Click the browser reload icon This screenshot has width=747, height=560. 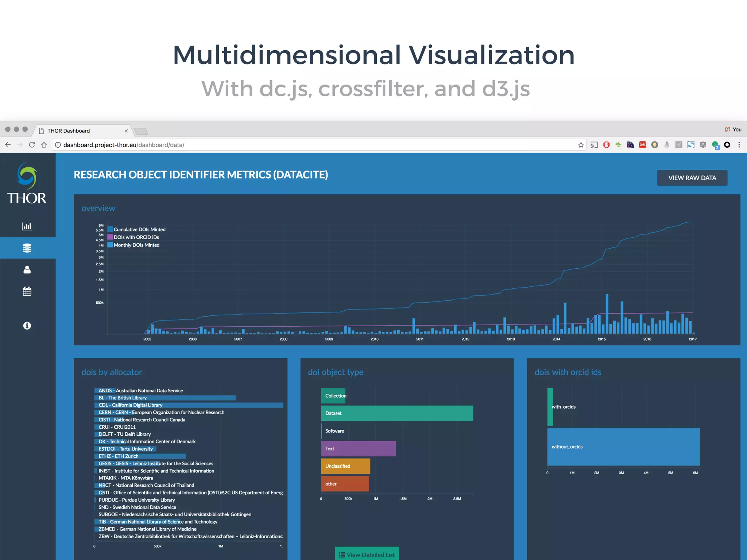click(32, 145)
